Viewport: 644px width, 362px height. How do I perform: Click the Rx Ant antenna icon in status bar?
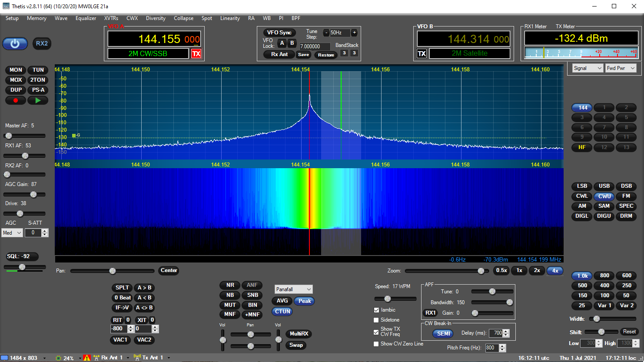[96, 358]
